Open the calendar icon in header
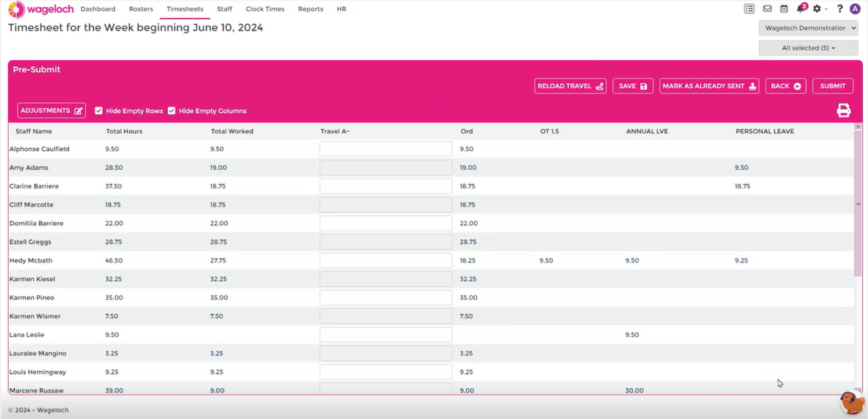The image size is (868, 419). (x=784, y=9)
